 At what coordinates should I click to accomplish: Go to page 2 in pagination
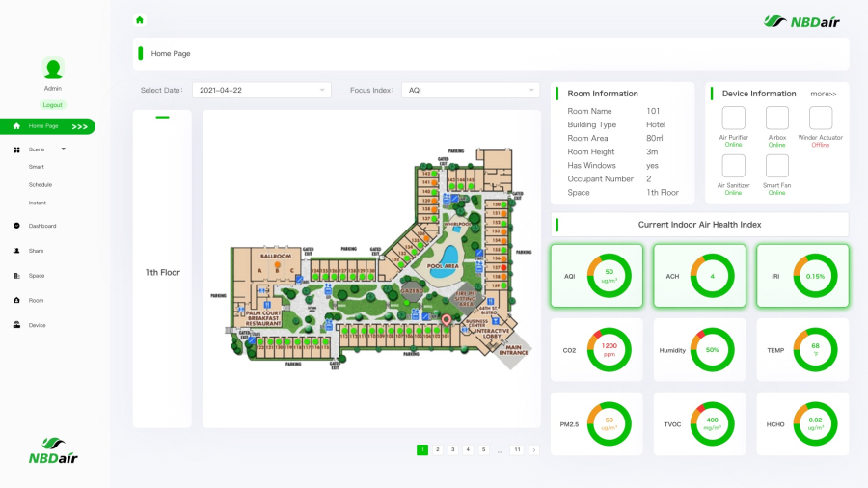(x=438, y=449)
